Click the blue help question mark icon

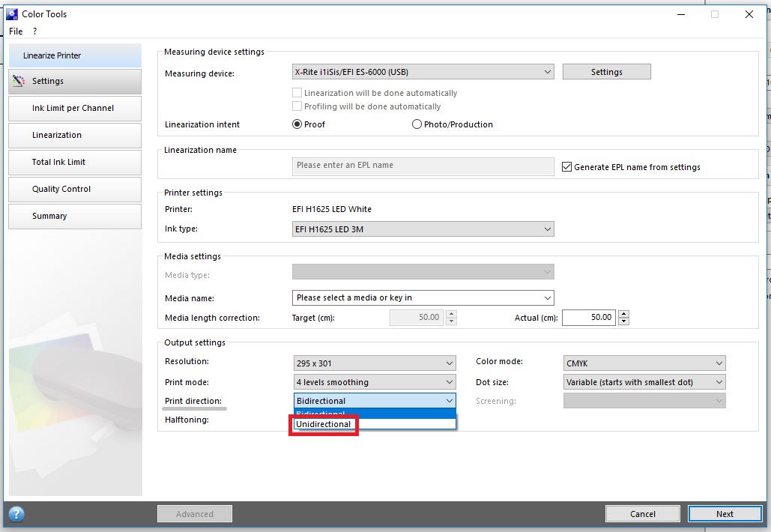[16, 514]
